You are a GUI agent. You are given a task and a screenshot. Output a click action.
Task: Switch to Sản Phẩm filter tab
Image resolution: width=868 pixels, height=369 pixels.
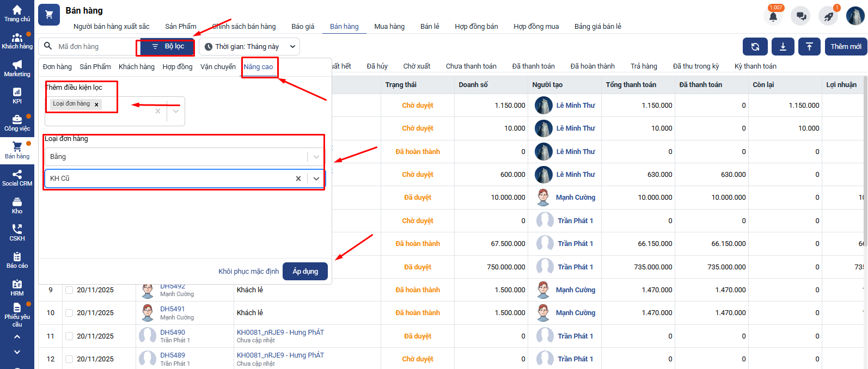click(x=95, y=67)
